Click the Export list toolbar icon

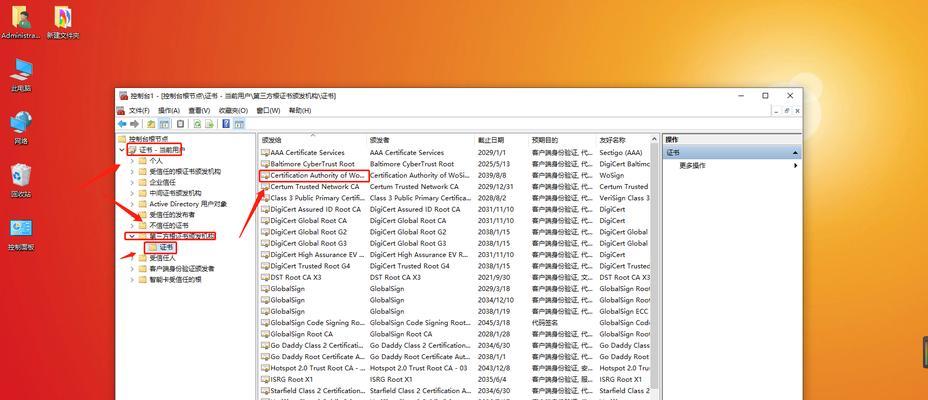click(x=209, y=124)
